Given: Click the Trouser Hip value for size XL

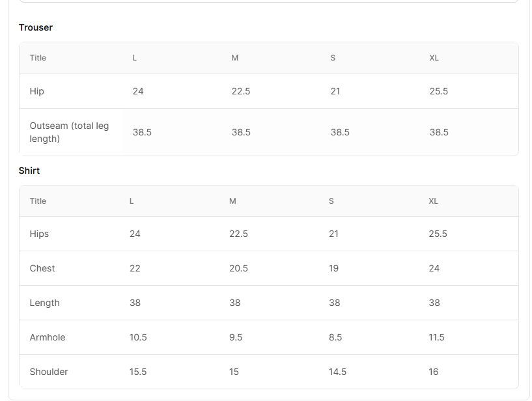Looking at the screenshot, I should coord(439,91).
